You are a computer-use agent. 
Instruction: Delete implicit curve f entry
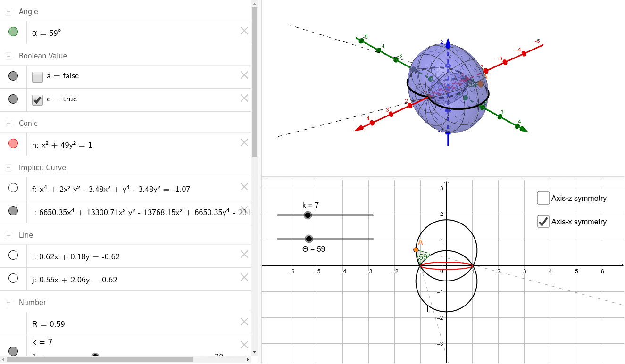244,187
